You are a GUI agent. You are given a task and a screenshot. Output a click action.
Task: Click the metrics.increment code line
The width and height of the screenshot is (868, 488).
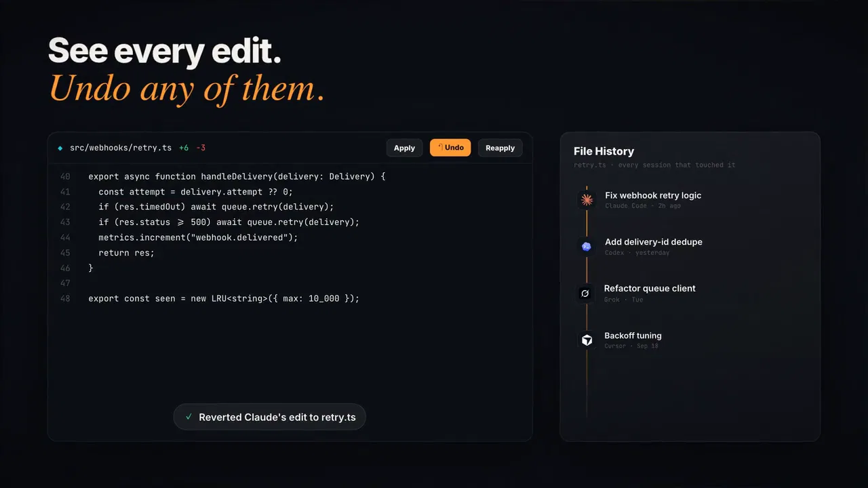pos(198,237)
